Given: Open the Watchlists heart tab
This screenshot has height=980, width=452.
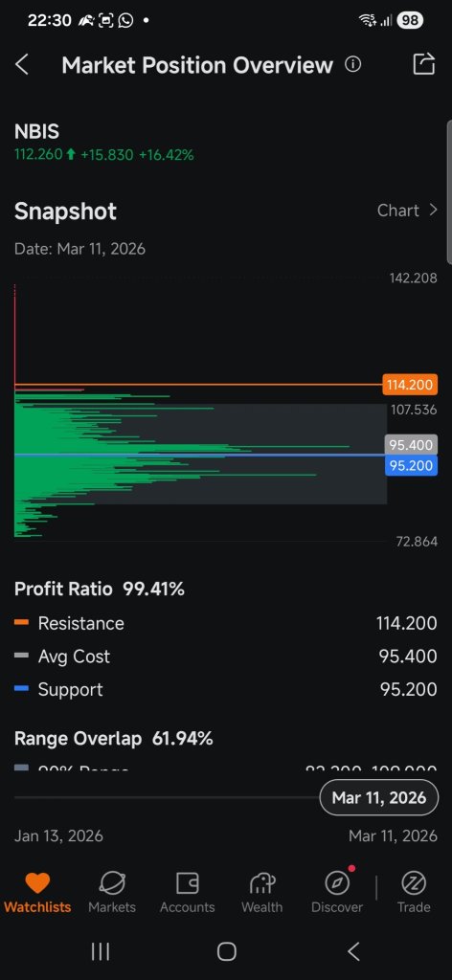Looking at the screenshot, I should [x=37, y=883].
